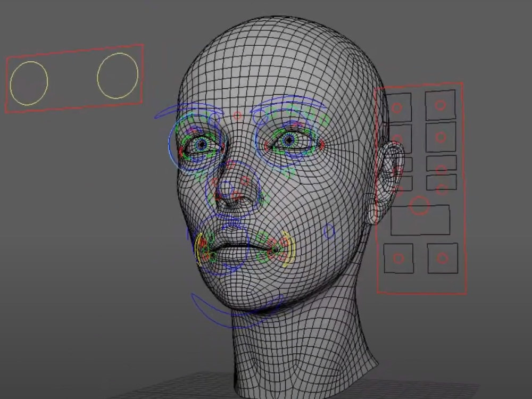Select the left yellow circle control
532x399 pixels.
pos(29,83)
